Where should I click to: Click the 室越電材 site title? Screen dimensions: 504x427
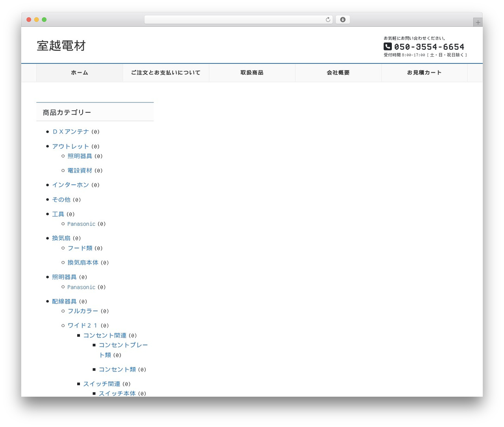[x=61, y=46]
